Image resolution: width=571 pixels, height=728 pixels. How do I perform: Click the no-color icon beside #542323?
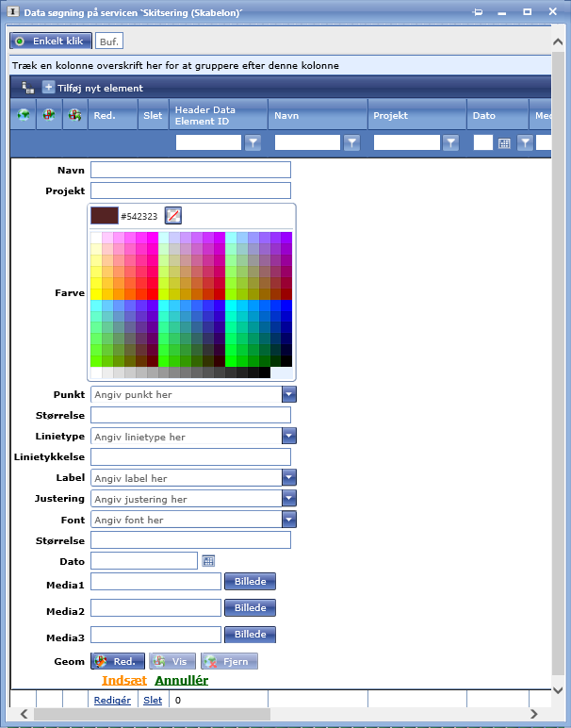point(172,216)
